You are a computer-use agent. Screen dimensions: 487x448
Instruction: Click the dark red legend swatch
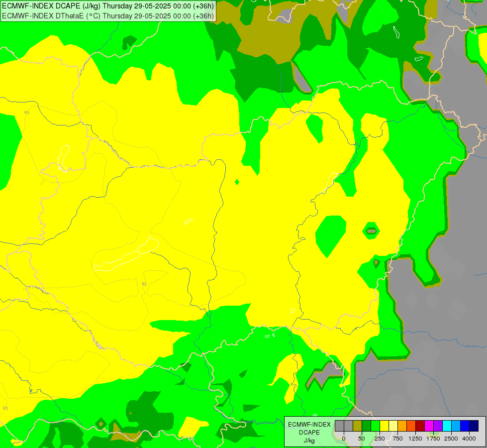[x=420, y=426]
